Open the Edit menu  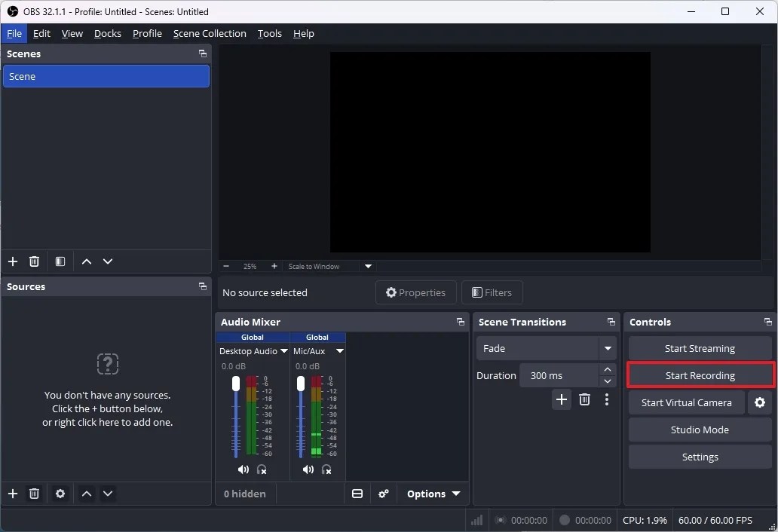click(x=41, y=33)
